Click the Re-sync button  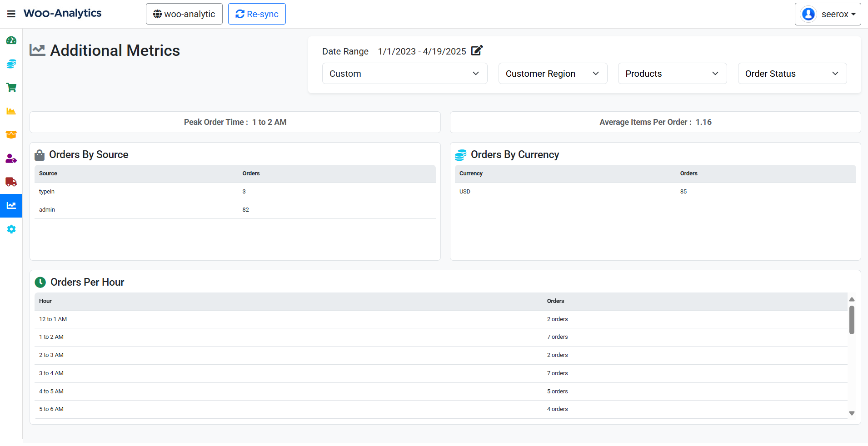[x=257, y=14]
